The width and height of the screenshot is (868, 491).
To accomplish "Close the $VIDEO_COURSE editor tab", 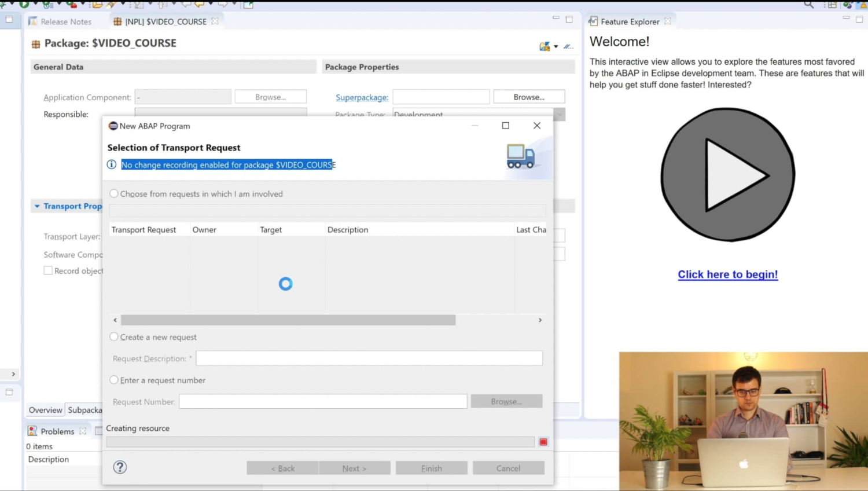I will (x=215, y=21).
